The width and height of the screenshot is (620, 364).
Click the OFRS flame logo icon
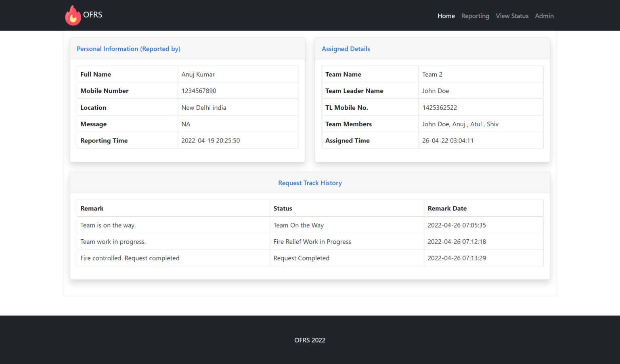(73, 15)
